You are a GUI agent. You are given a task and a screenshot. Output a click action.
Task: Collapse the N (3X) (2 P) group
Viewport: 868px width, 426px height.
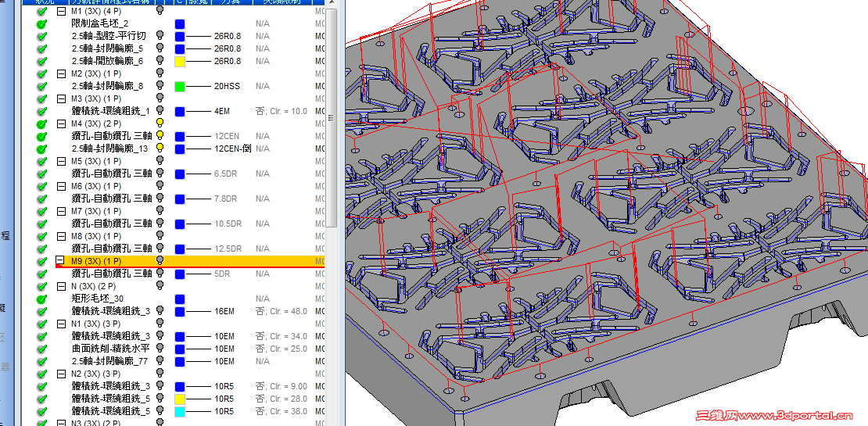62,286
